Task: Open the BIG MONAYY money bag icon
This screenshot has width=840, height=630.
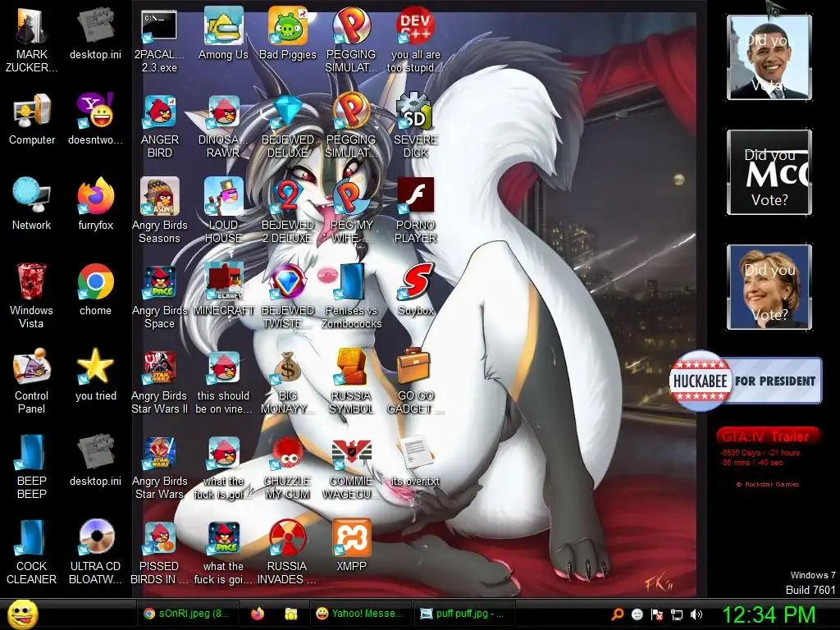Action: click(x=288, y=381)
